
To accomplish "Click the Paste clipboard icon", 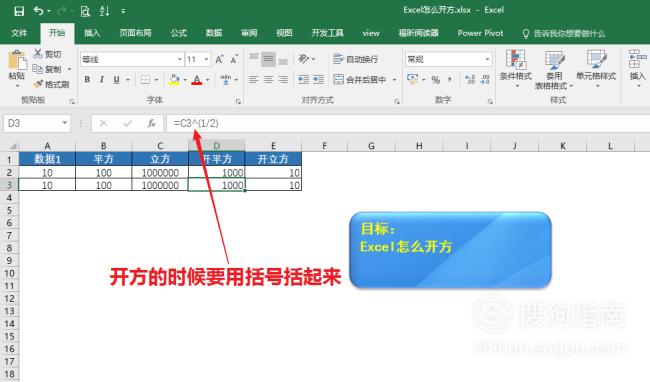I will [17, 60].
